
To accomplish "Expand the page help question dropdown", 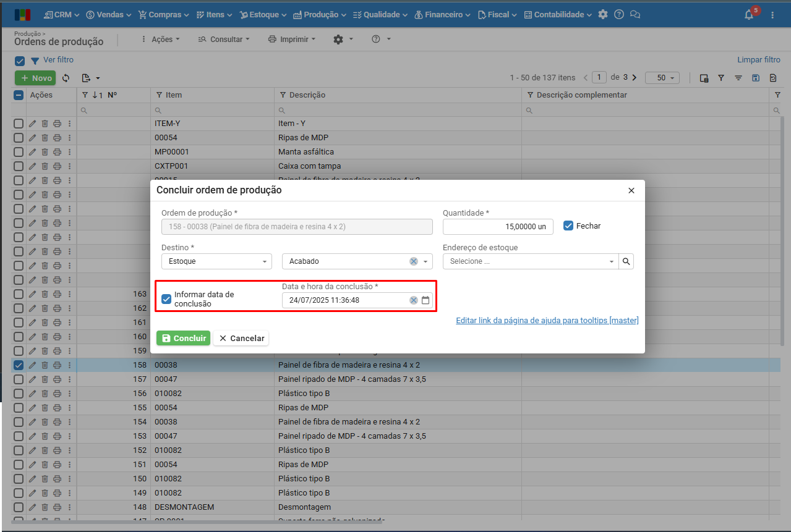I will point(382,39).
